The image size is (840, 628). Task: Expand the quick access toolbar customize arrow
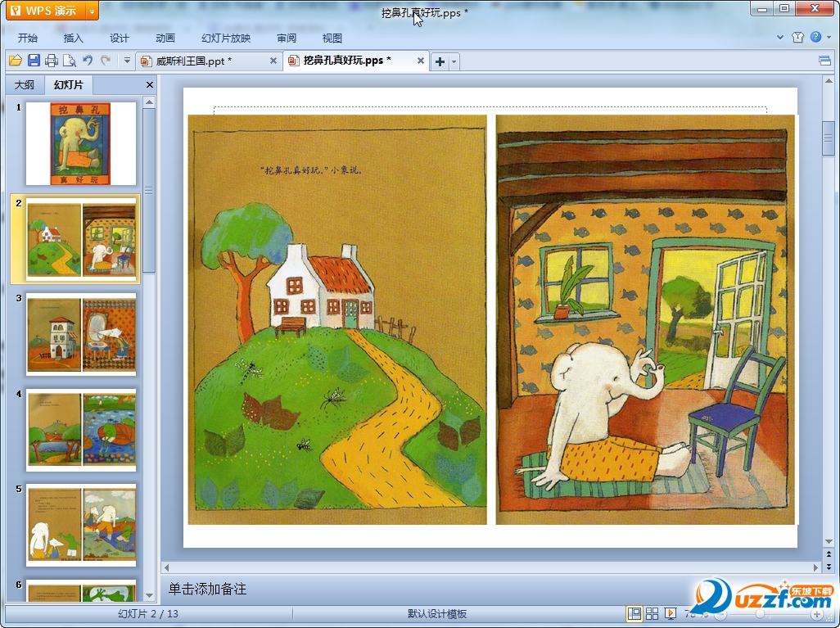tap(127, 61)
